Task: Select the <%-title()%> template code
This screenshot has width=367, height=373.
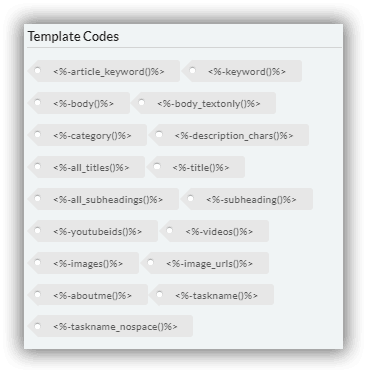Action: (196, 167)
